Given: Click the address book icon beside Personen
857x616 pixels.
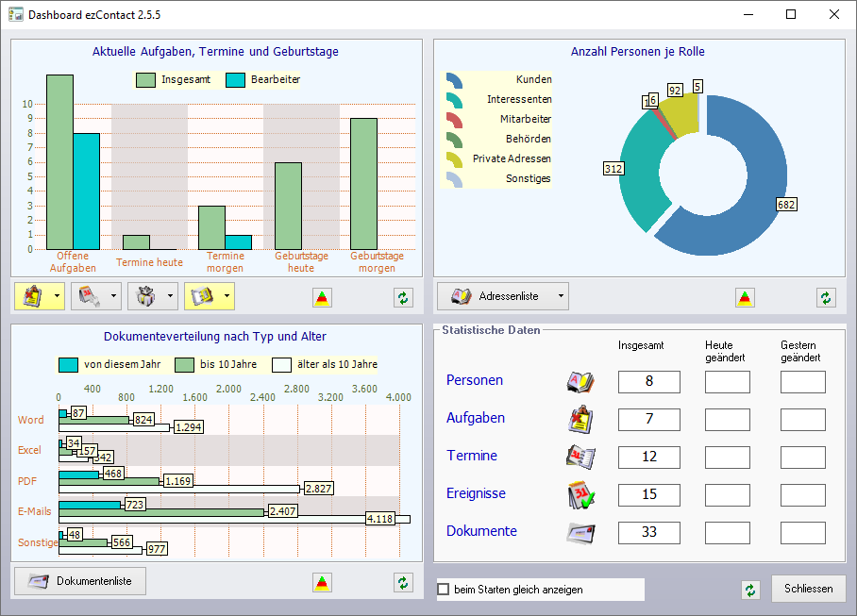Looking at the screenshot, I should (579, 381).
